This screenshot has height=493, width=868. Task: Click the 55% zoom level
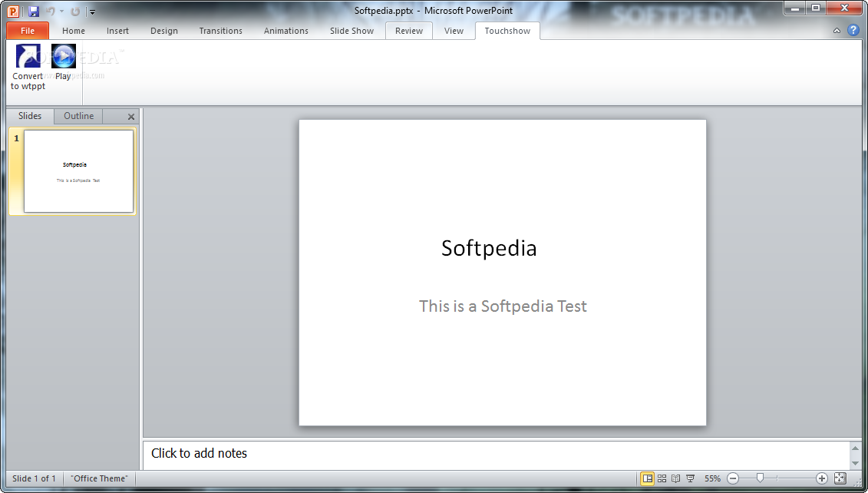[712, 478]
